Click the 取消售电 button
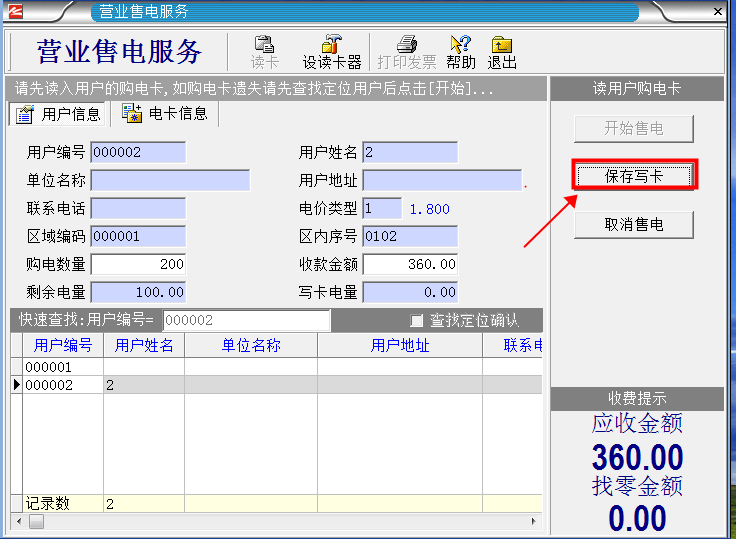The width and height of the screenshot is (736, 539). tap(633, 224)
